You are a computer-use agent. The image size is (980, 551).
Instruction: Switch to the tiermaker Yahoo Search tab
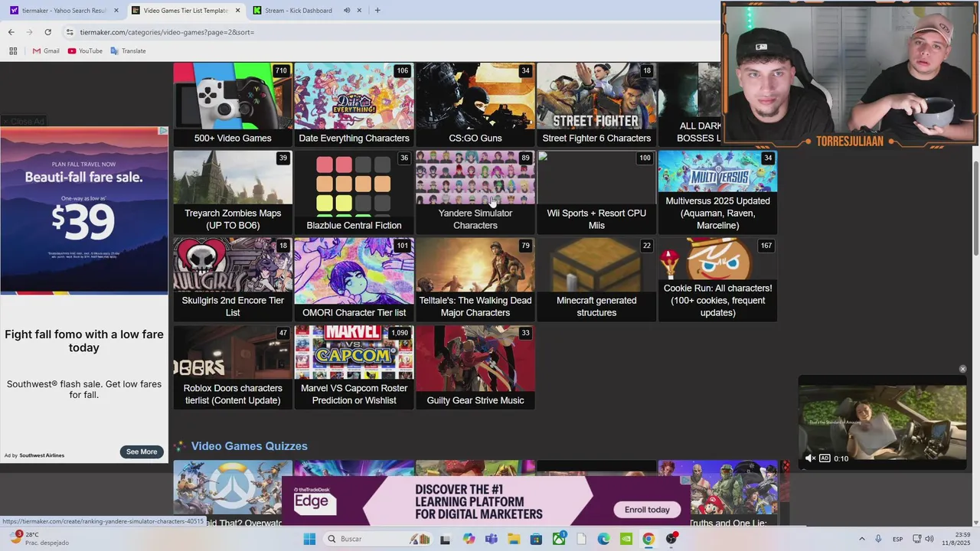click(64, 11)
